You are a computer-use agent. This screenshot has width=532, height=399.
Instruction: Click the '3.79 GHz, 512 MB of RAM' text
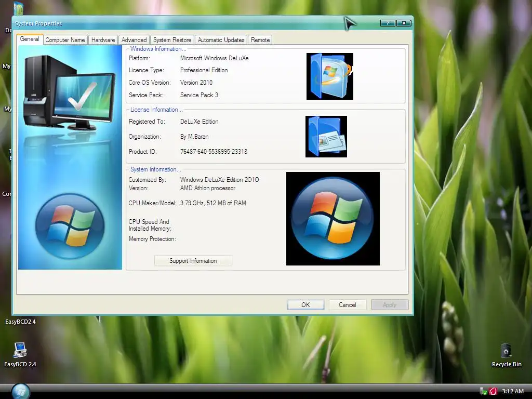click(213, 203)
